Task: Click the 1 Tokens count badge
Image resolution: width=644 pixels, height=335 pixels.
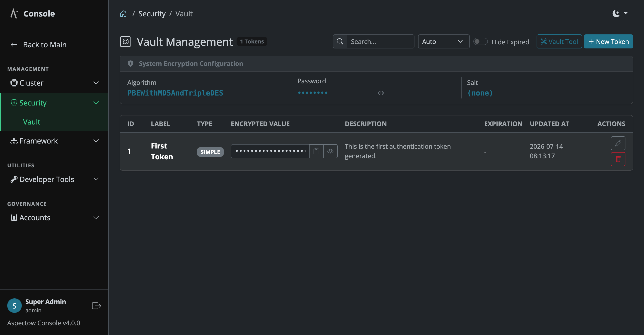Action: click(x=252, y=41)
